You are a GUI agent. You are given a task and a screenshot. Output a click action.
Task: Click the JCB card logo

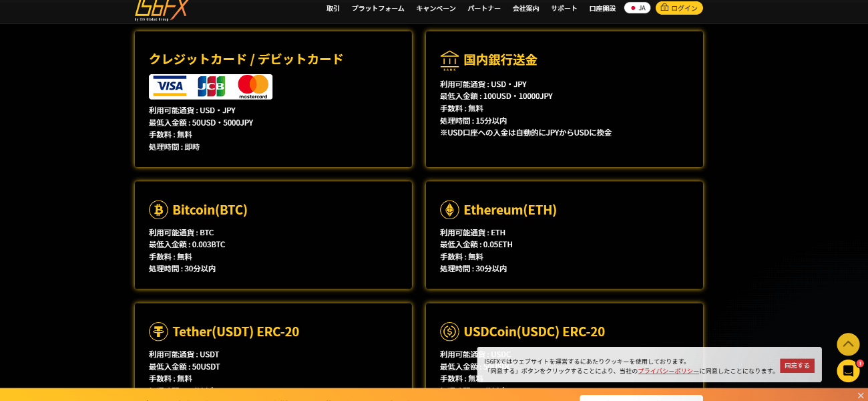[211, 86]
